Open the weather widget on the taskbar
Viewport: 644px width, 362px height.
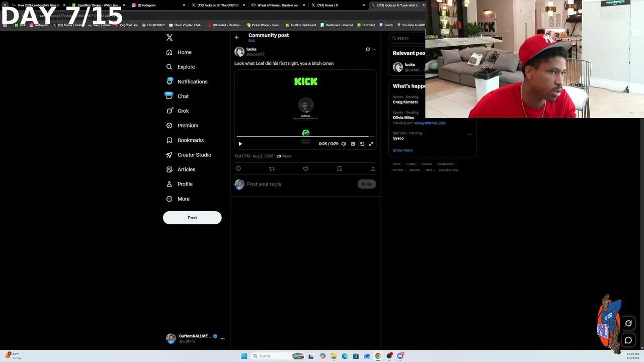coord(14,356)
